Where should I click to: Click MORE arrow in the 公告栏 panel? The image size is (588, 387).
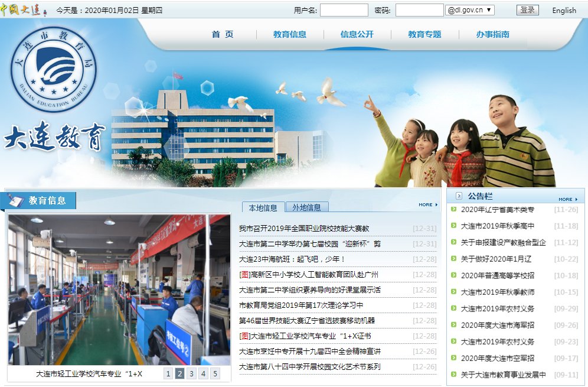(567, 199)
